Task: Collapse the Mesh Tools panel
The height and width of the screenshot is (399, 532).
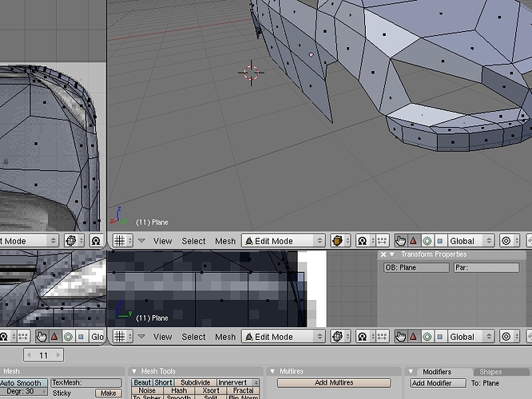Action: [x=134, y=371]
